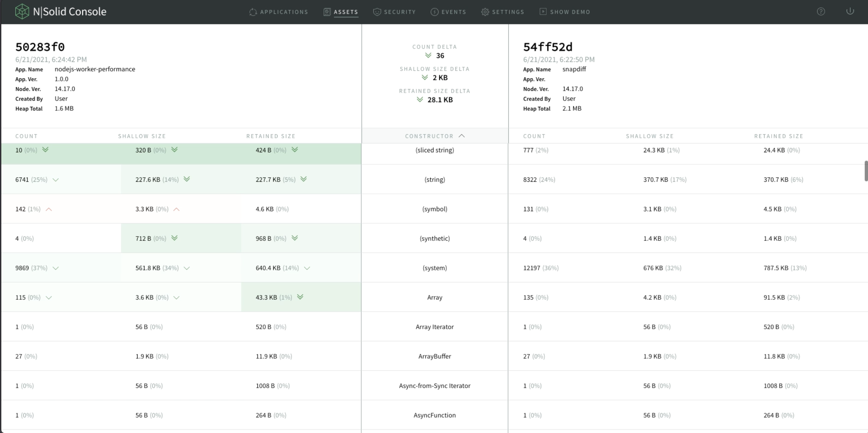Image resolution: width=868 pixels, height=433 pixels.
Task: Click the Settings gear icon
Action: pyautogui.click(x=485, y=12)
